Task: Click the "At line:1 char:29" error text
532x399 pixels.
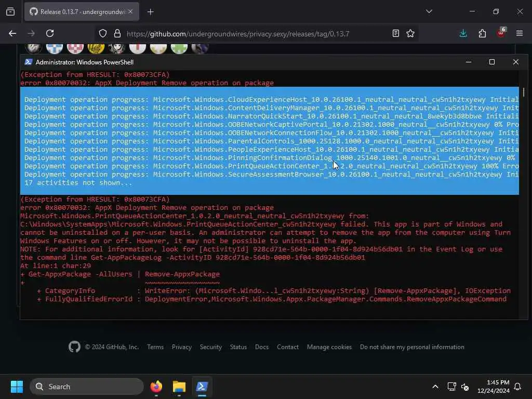Action: point(56,265)
